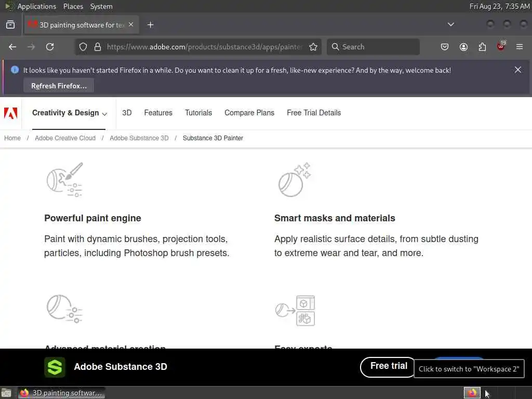Expand Creativity & Design dropdown

[69, 113]
